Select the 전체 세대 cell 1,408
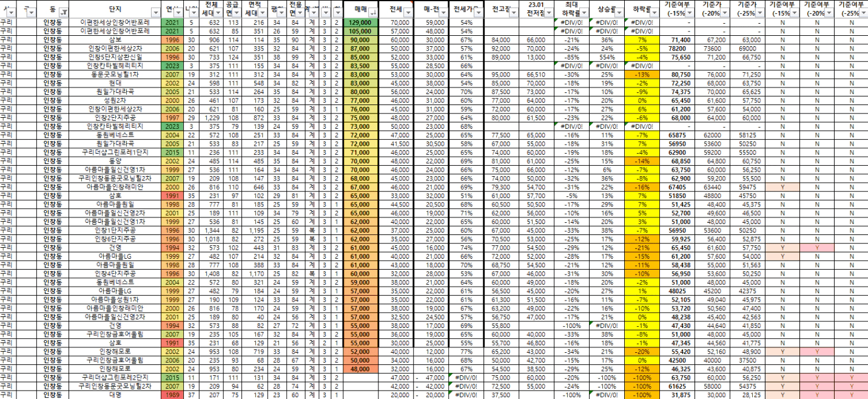 212,274
